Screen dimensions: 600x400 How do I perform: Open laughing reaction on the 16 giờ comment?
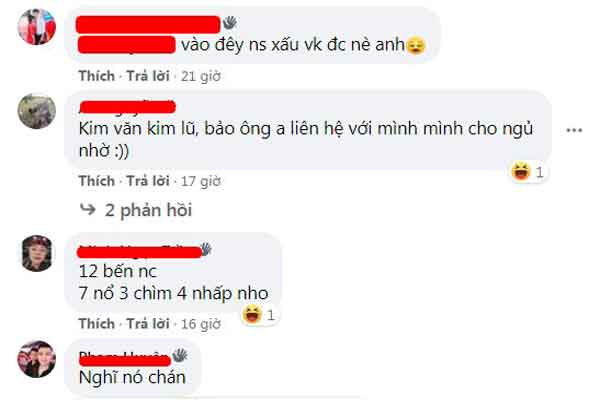[259, 315]
